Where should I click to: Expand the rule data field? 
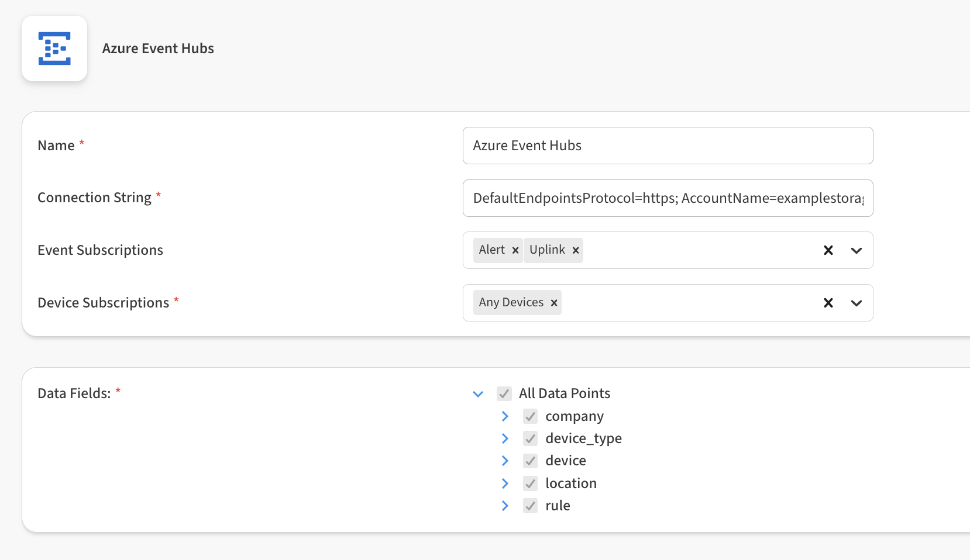coord(505,506)
